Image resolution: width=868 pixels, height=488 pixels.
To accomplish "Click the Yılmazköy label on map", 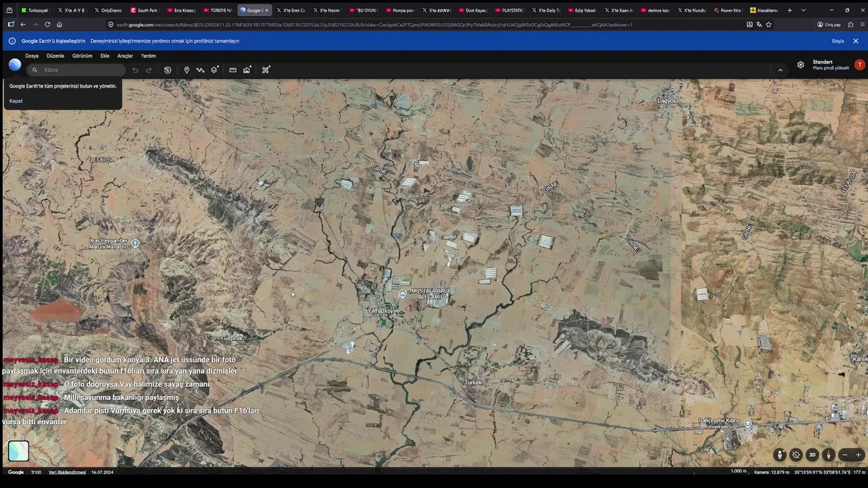I will click(x=380, y=311).
